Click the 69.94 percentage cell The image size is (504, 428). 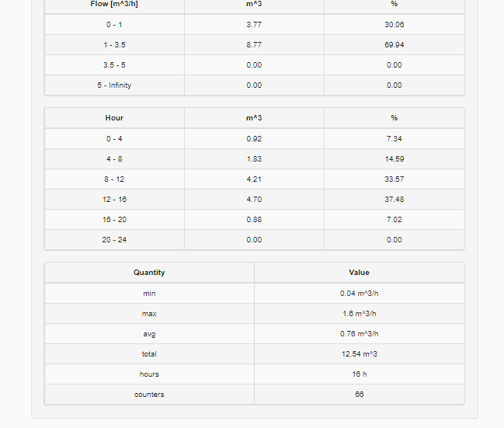coord(394,45)
